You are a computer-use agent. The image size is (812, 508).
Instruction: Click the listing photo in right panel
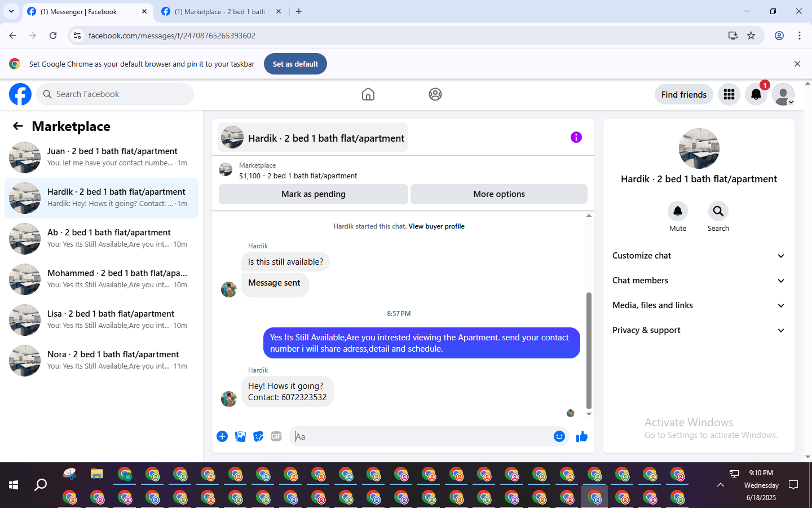[x=699, y=148]
